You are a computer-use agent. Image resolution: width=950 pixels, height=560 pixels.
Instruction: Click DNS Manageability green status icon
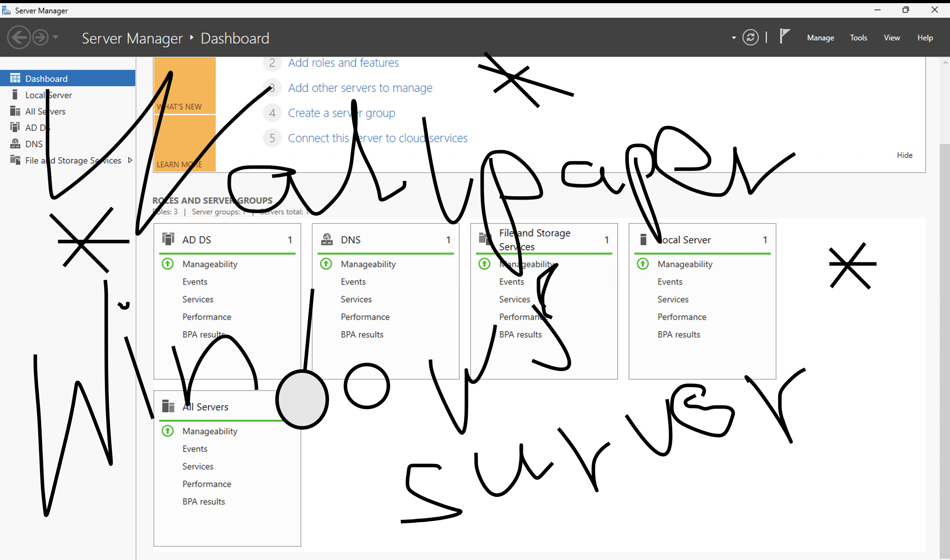pyautogui.click(x=326, y=264)
